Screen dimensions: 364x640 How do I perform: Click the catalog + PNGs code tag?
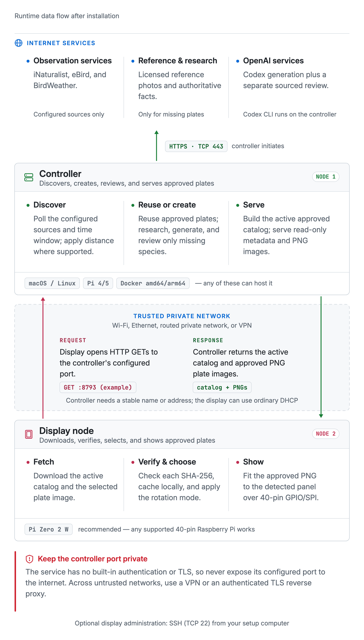(x=222, y=387)
